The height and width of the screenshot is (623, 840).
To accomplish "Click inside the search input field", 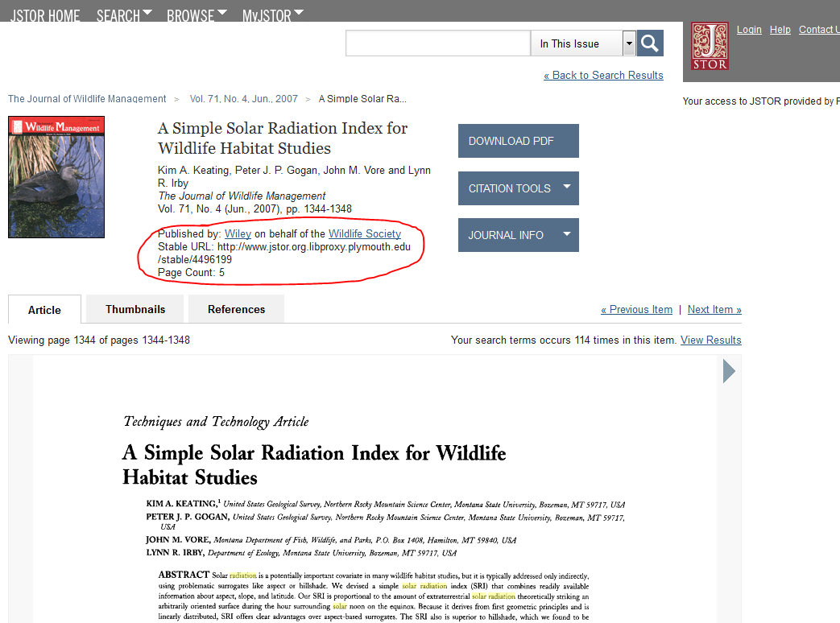I will 437,43.
